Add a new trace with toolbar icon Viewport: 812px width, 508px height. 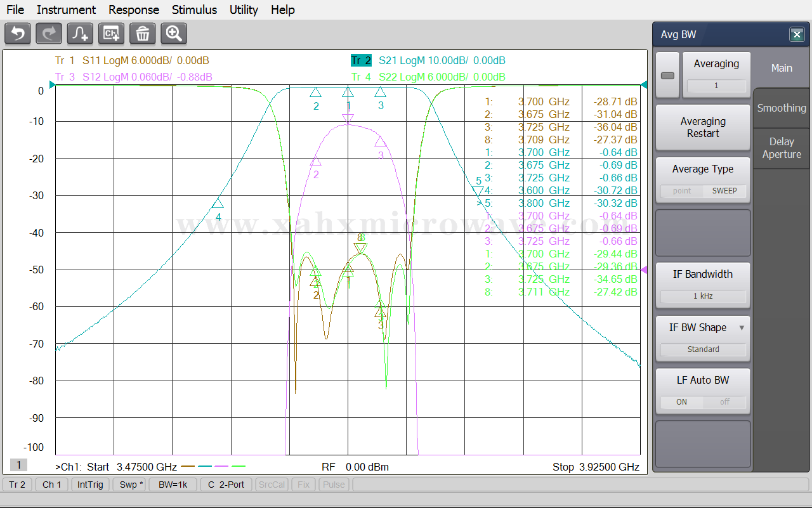click(80, 34)
